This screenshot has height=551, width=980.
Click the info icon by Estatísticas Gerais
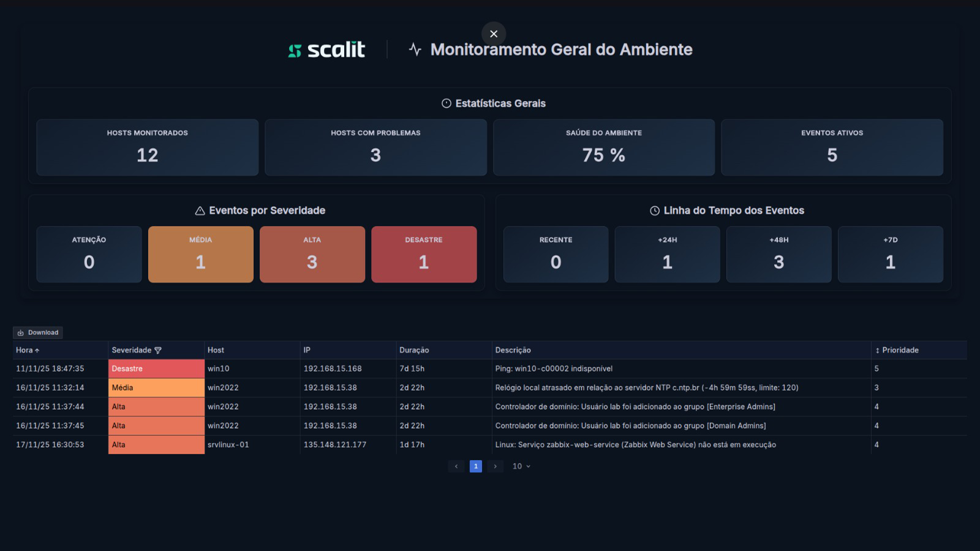(x=447, y=103)
